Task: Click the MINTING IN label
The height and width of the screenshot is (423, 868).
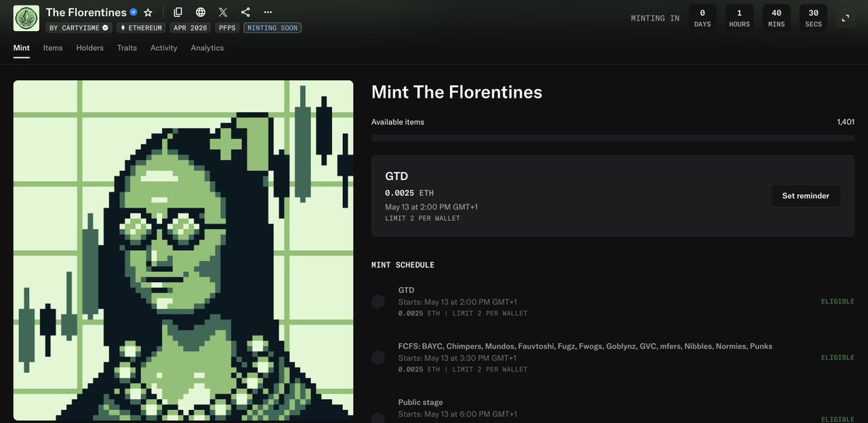Action: tap(655, 18)
